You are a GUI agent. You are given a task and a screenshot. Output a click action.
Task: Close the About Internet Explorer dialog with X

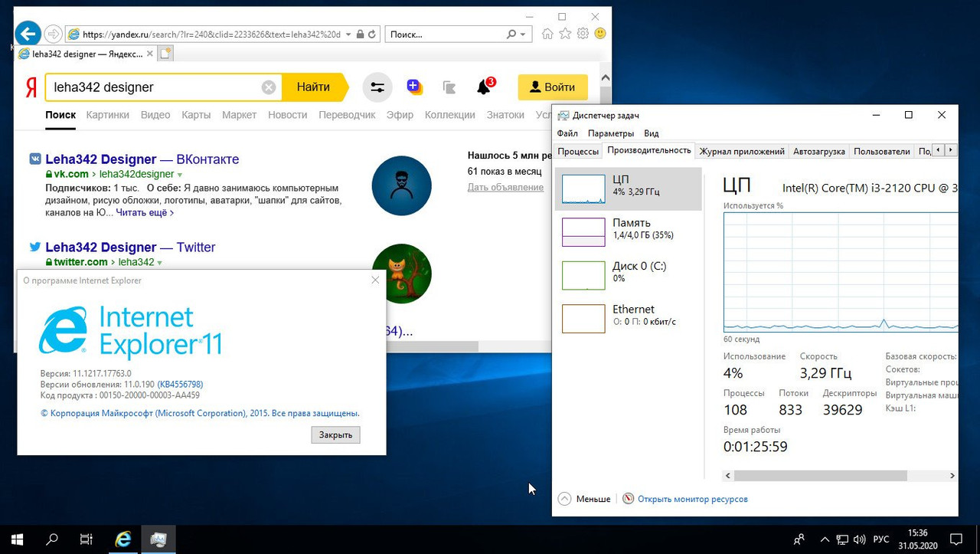(375, 280)
